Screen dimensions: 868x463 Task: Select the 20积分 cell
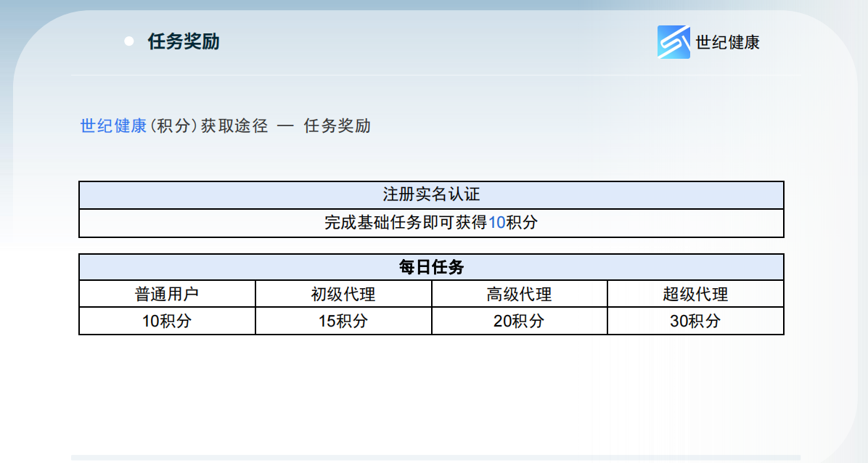point(519,321)
